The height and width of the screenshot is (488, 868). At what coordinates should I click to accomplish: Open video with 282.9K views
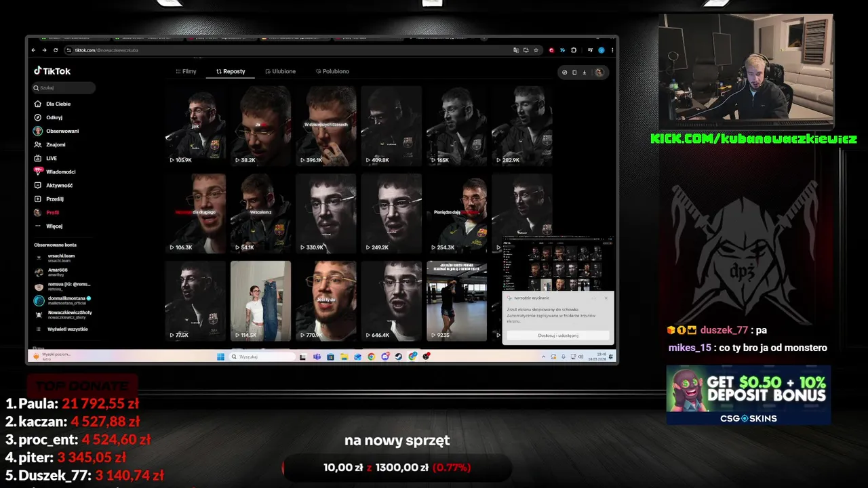[x=522, y=125]
